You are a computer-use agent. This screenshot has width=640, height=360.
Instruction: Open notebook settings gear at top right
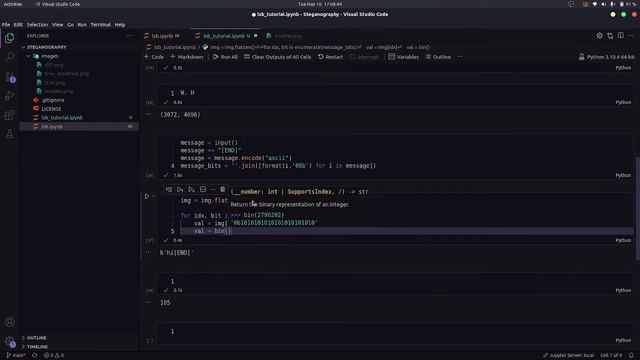[x=599, y=36]
